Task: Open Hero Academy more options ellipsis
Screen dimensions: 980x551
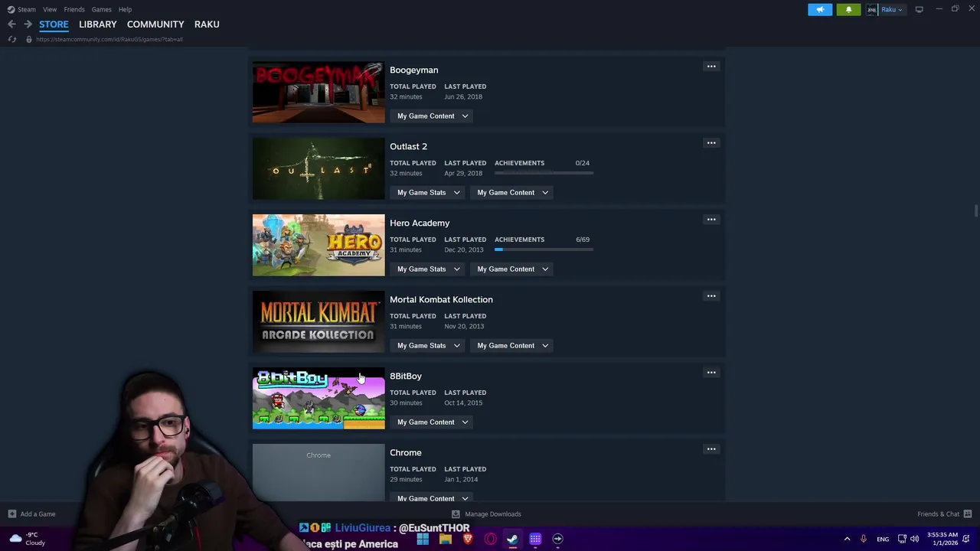Action: coord(711,220)
